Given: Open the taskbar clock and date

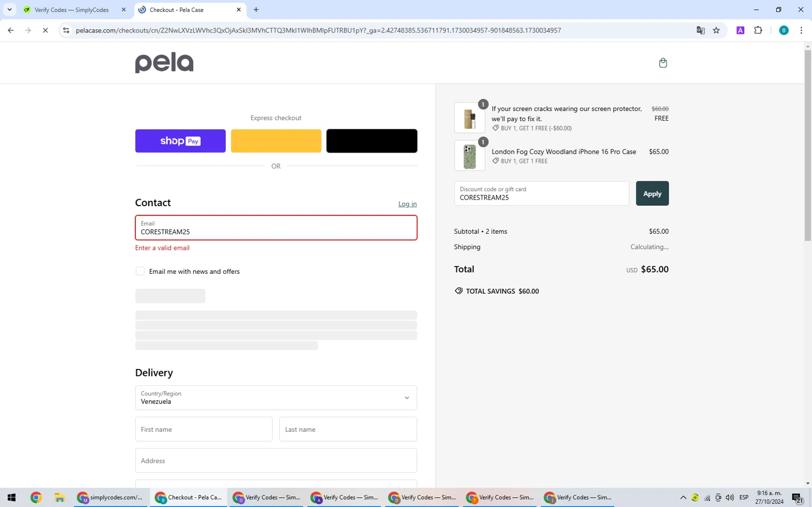Looking at the screenshot, I should point(769,497).
